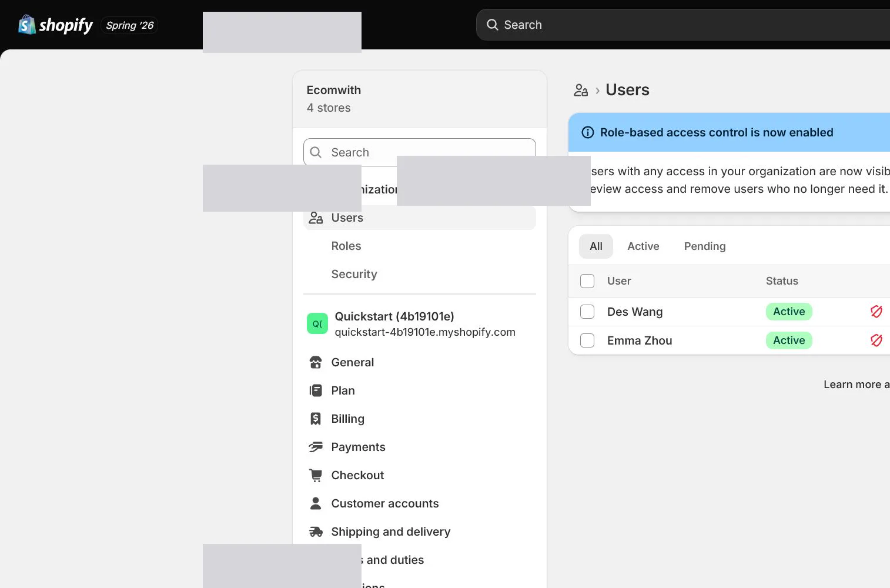
Task: Click the Checkout cart icon
Action: (x=316, y=475)
